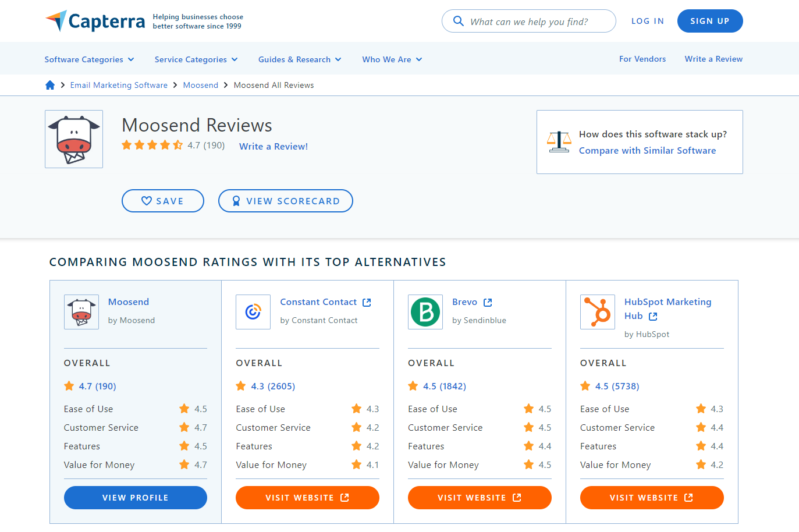Screen dimensions: 799x532
Task: Open Brevo green B logo
Action: pos(425,312)
